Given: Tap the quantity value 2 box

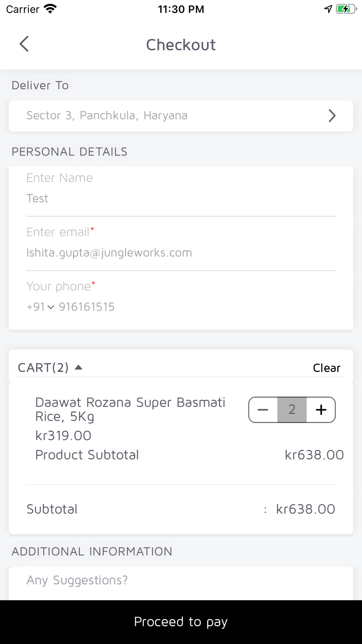Looking at the screenshot, I should [292, 410].
